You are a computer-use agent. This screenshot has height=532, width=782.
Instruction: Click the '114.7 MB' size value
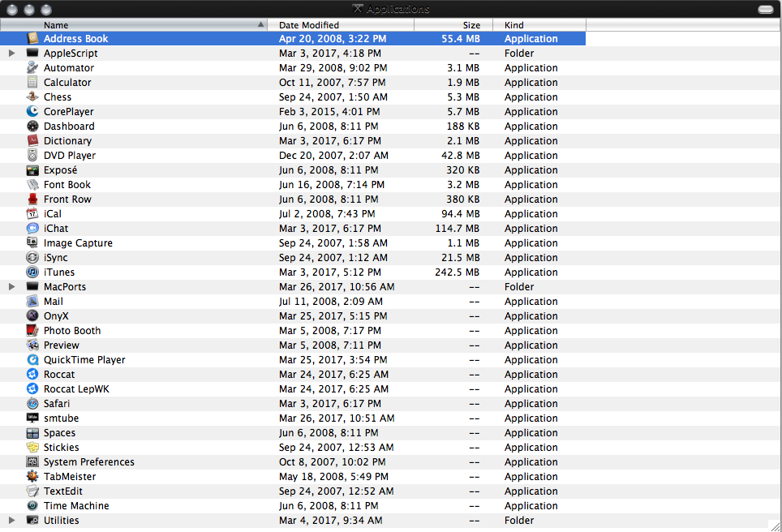click(x=457, y=229)
